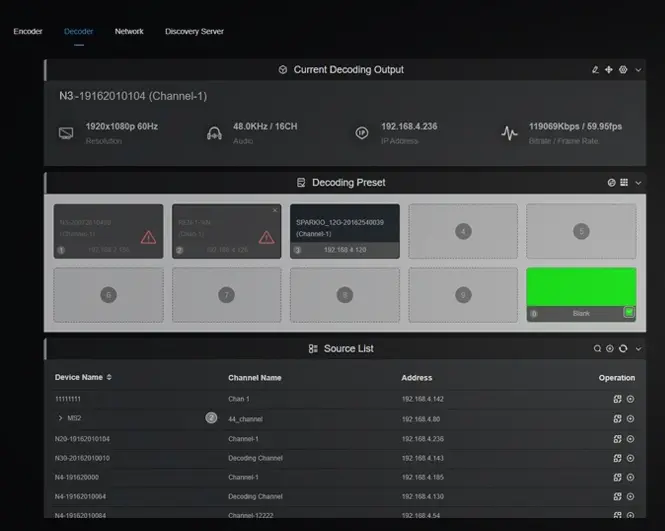Click the 48.0KHz / 16CH audio value
Image resolution: width=665 pixels, height=531 pixels.
click(265, 126)
